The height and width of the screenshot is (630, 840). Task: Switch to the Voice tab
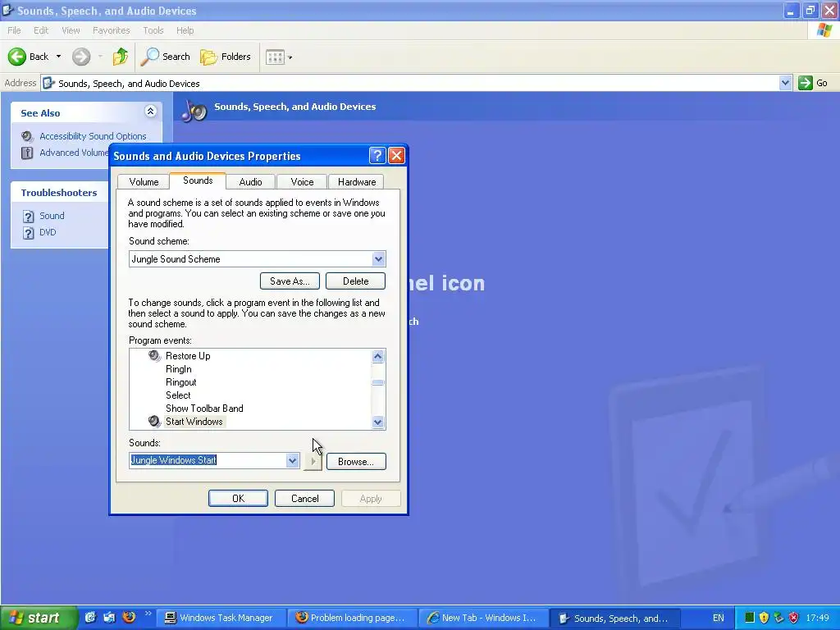(302, 181)
